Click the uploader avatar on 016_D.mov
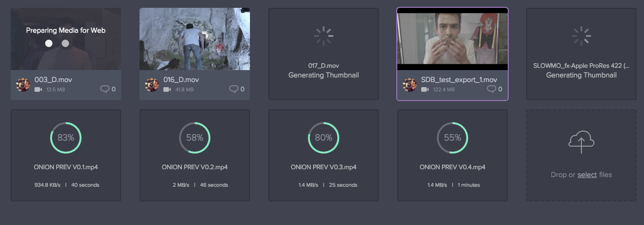644x225 pixels. point(152,85)
